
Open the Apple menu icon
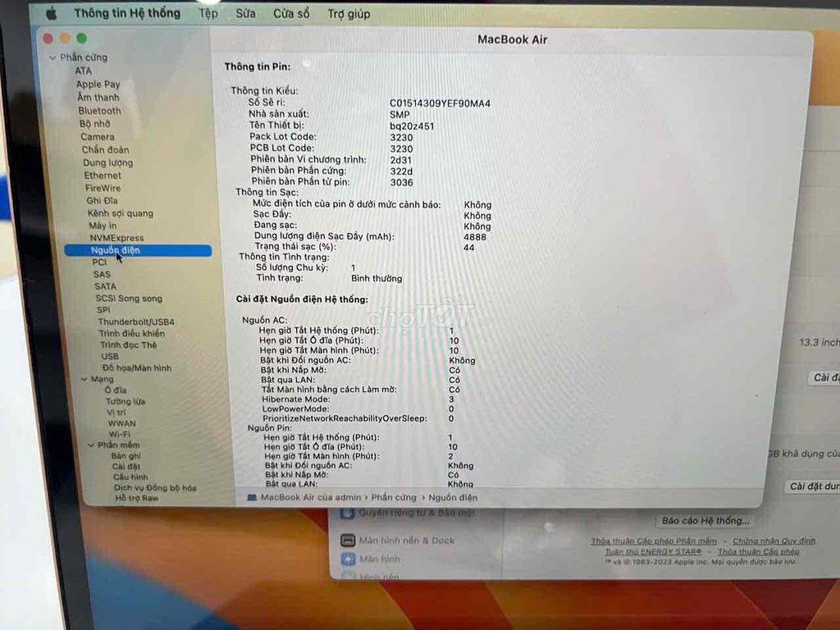point(52,13)
